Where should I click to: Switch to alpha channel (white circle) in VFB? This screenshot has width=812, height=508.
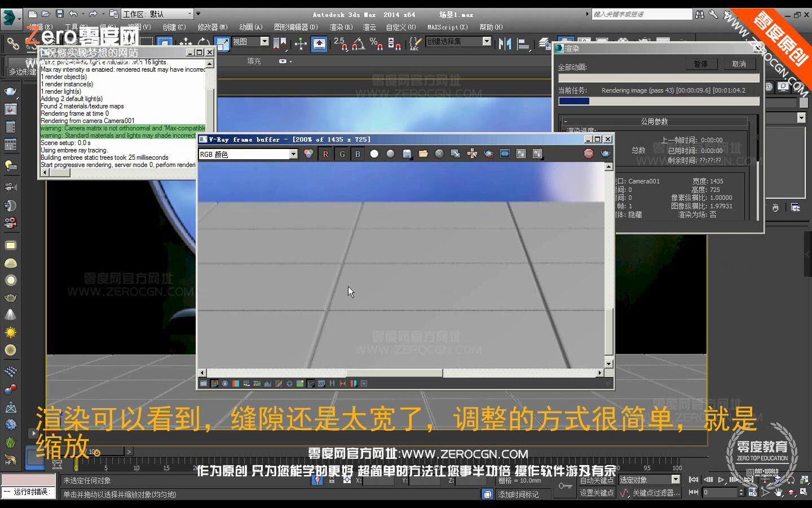(x=374, y=154)
